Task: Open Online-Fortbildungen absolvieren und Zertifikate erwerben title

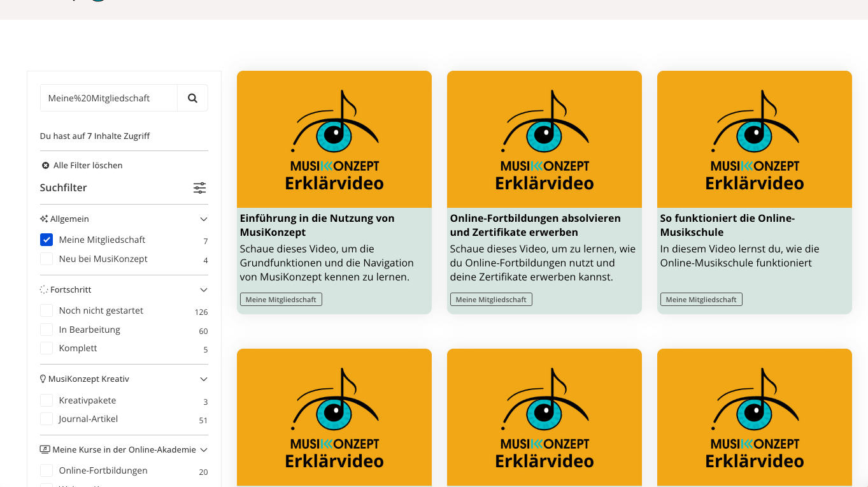Action: pos(535,225)
